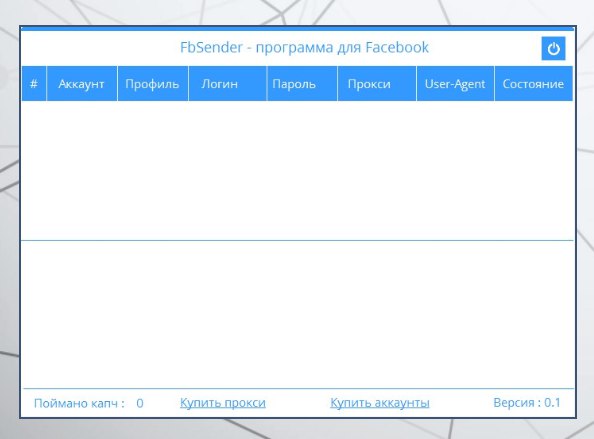Click the power button icon
The width and height of the screenshot is (594, 439).
pos(553,48)
